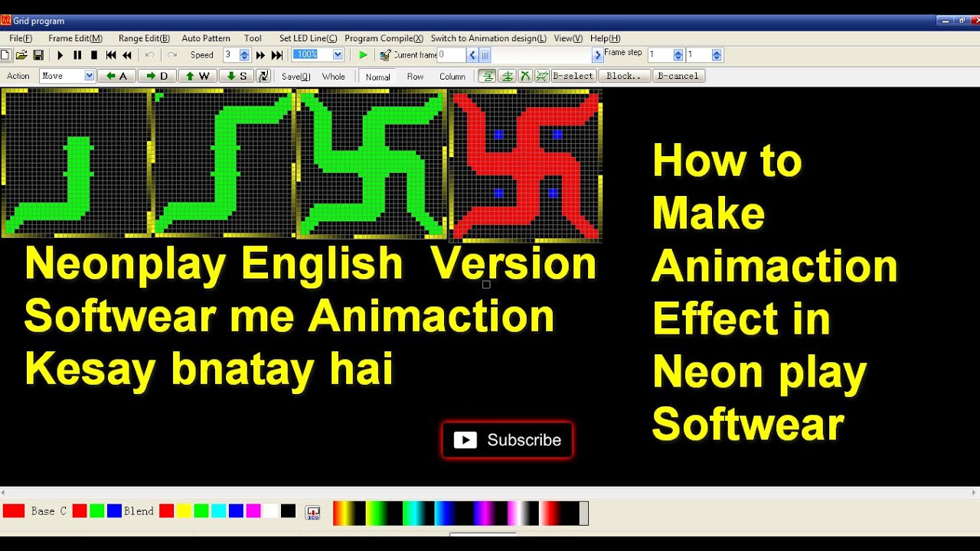Select the red swastika frame thumbnail
Viewport: 980px width, 551px height.
(525, 165)
